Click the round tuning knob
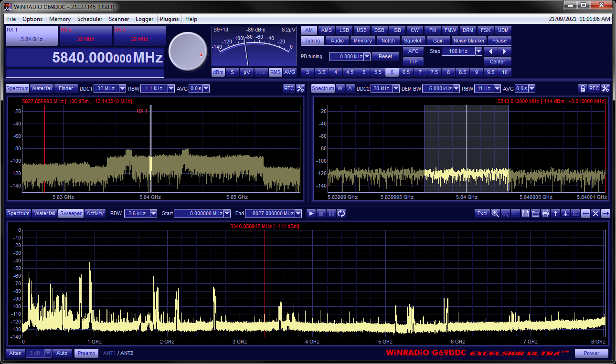 [188, 51]
